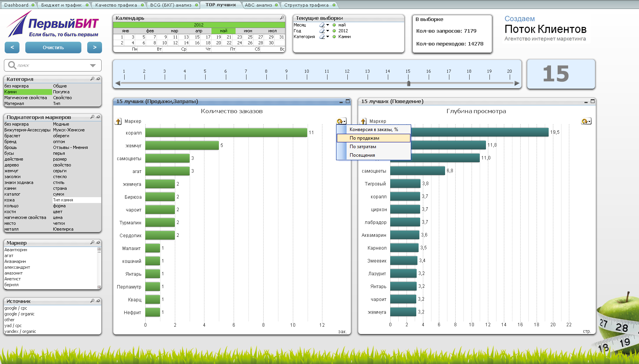Open the search box dropdown arrow
The height and width of the screenshot is (364, 639).
93,65
